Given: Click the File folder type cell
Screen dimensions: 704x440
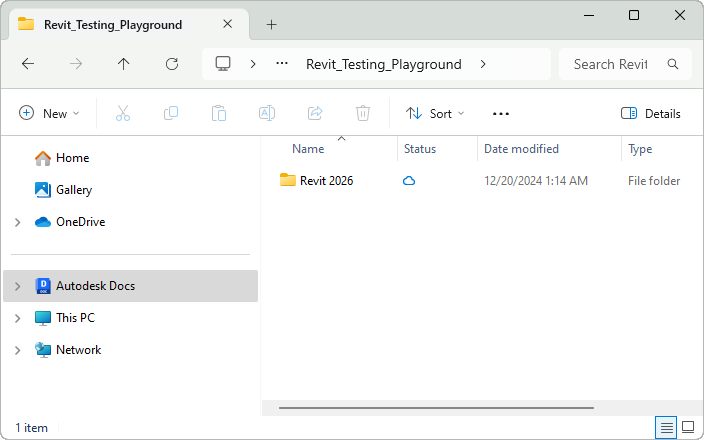Looking at the screenshot, I should 654,180.
